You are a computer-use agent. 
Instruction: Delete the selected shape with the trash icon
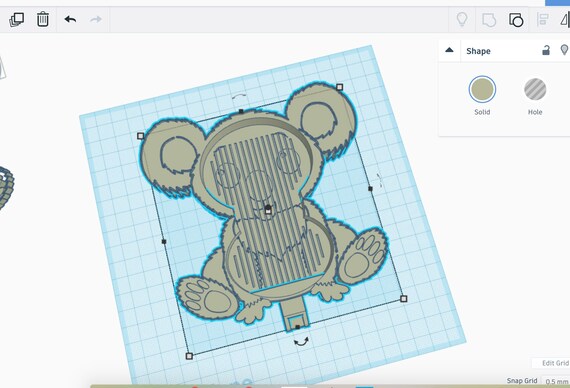tap(43, 19)
